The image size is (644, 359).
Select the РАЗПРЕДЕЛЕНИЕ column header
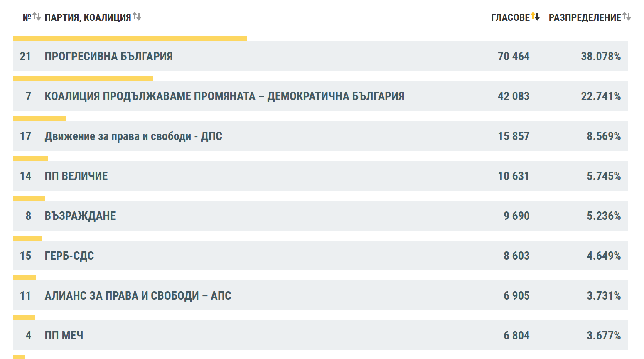coord(585,17)
